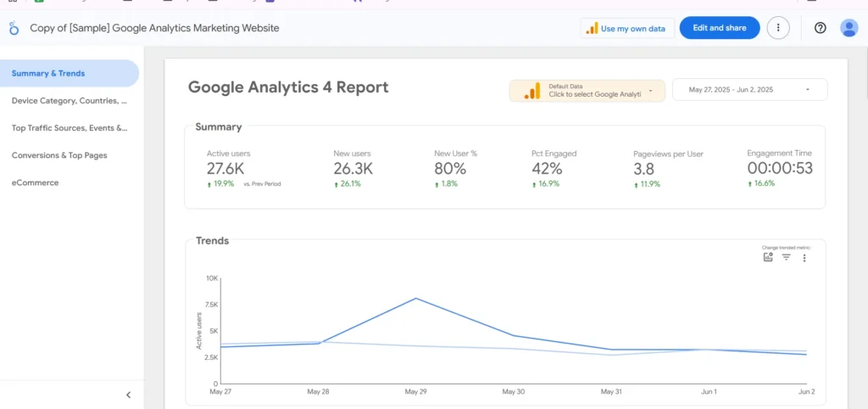Click the Change trended metric label

[786, 248]
